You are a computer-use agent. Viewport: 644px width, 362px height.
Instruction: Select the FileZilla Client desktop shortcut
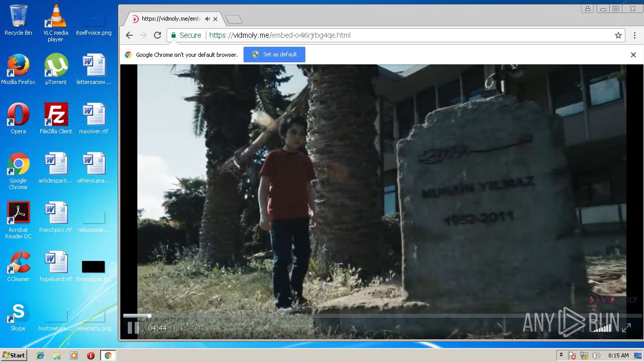pyautogui.click(x=56, y=119)
